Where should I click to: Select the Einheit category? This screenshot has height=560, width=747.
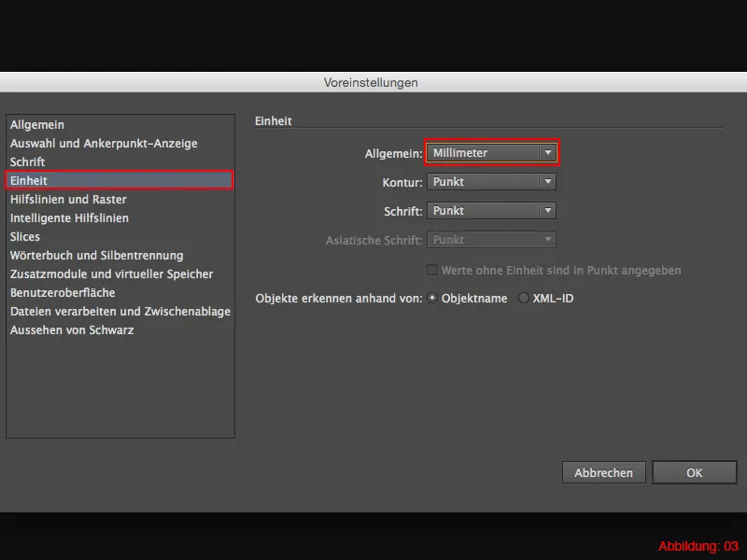[120, 180]
